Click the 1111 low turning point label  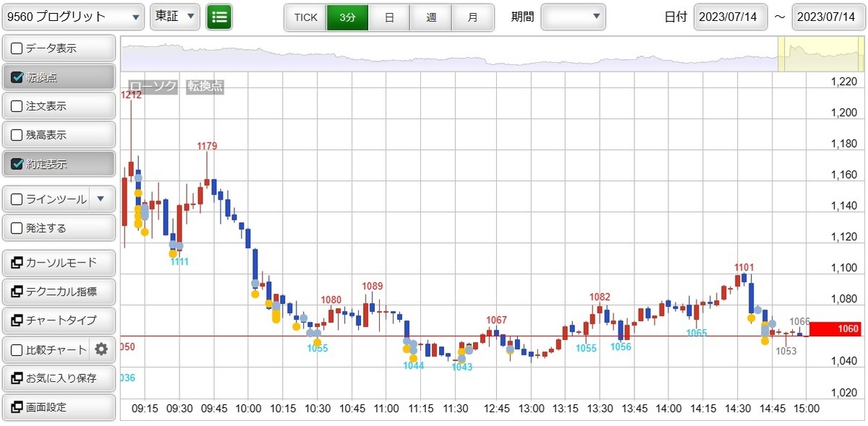pyautogui.click(x=179, y=262)
